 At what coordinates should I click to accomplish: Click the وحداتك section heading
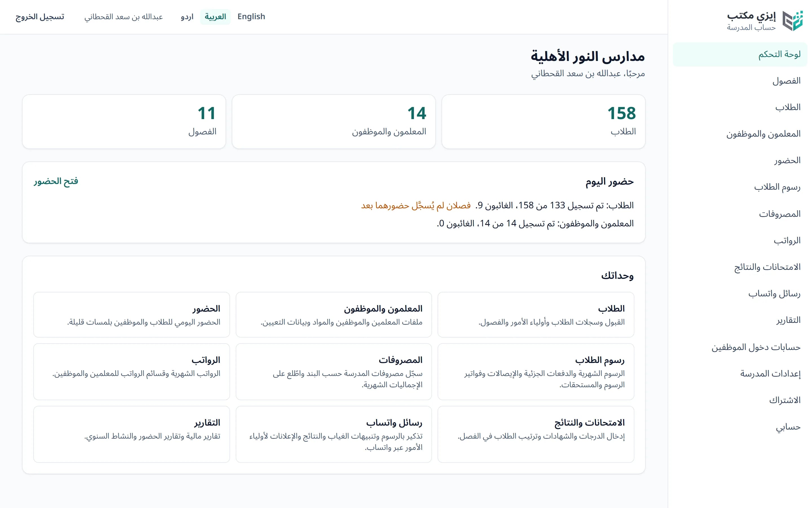coord(617,276)
